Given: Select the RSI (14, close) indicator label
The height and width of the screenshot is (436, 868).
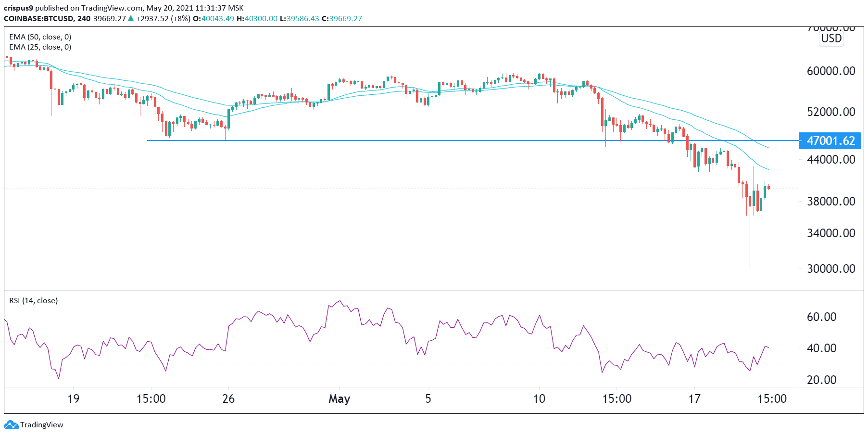Looking at the screenshot, I should pyautogui.click(x=34, y=301).
